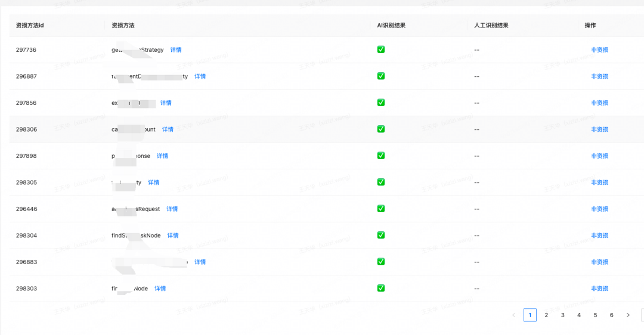Click green check icon in row 296887
Image resolution: width=644 pixels, height=335 pixels.
[380, 76]
